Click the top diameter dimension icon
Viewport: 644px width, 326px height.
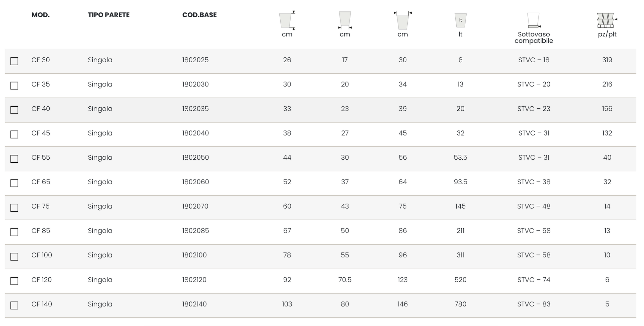tap(402, 21)
